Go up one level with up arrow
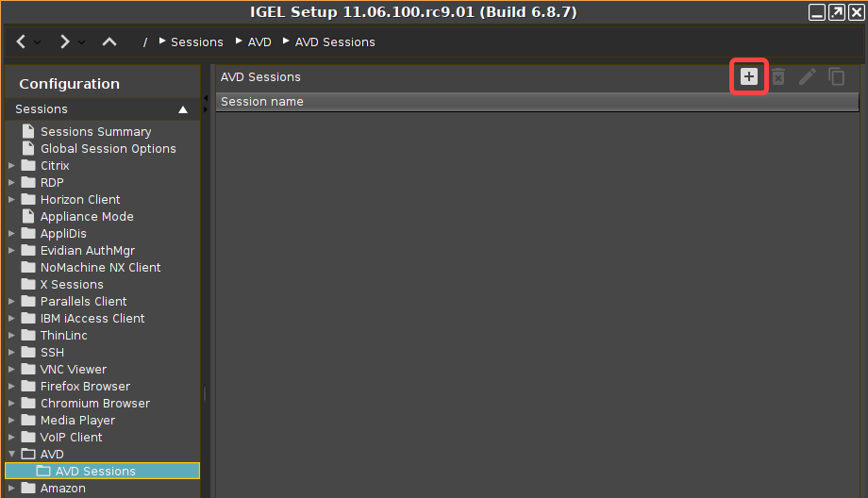868x498 pixels. [x=109, y=41]
